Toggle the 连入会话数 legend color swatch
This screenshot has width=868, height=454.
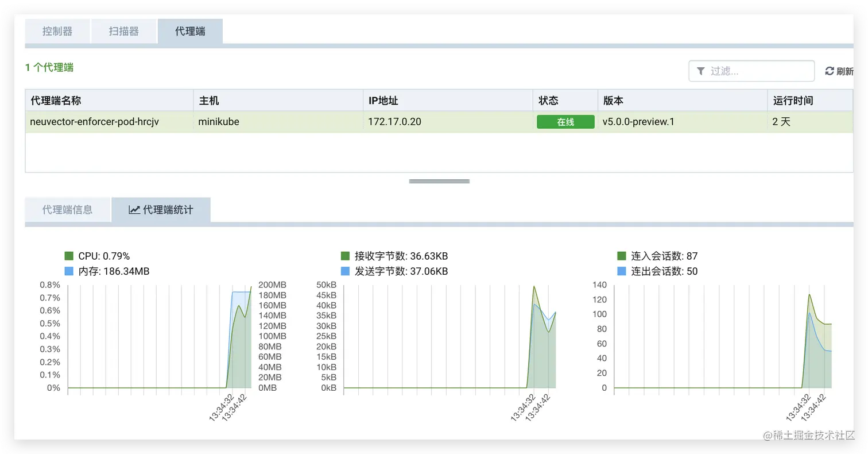pyautogui.click(x=621, y=256)
